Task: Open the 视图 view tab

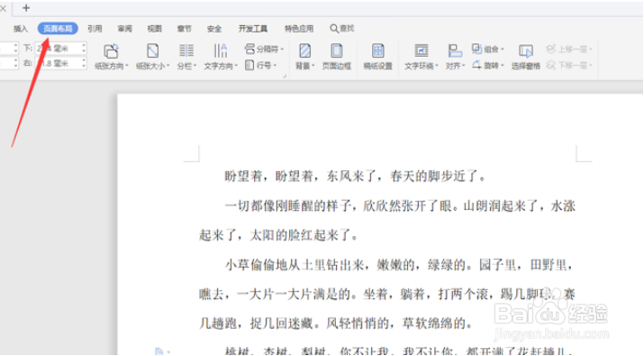Action: point(154,28)
